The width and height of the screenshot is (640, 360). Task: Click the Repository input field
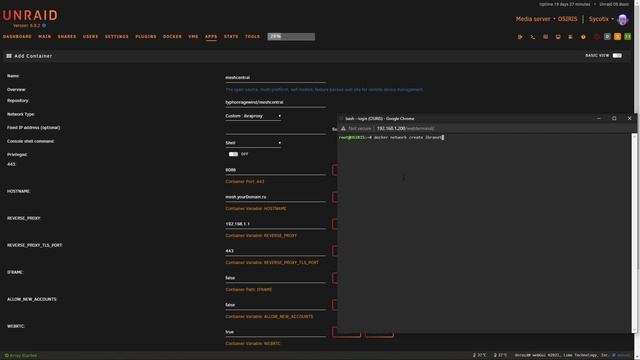(x=276, y=102)
